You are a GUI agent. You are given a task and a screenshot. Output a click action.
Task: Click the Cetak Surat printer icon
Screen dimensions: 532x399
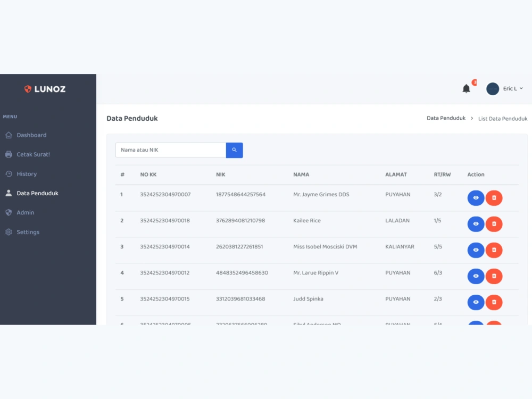(9, 154)
